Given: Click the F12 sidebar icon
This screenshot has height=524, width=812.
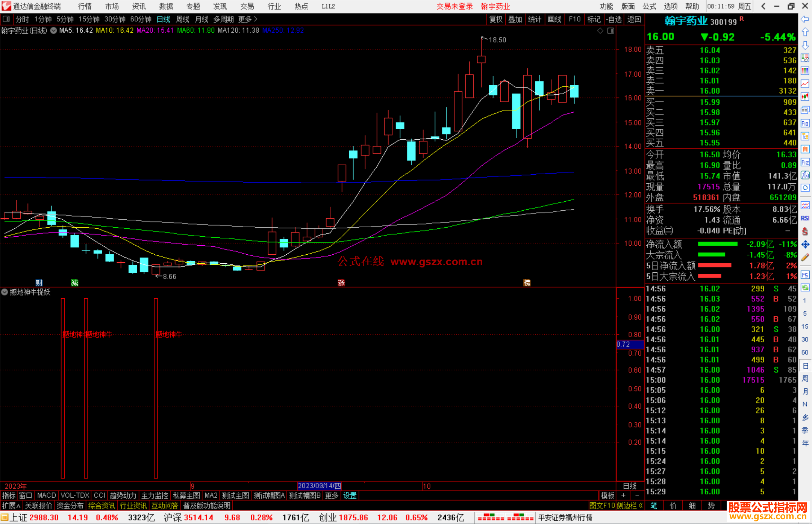Looking at the screenshot, I should tap(805, 162).
